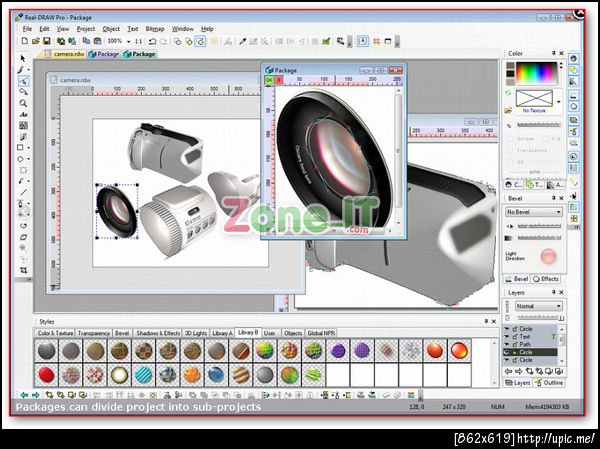This screenshot has height=449, width=600.
Task: Click the Light Direction sphere control
Action: (548, 256)
